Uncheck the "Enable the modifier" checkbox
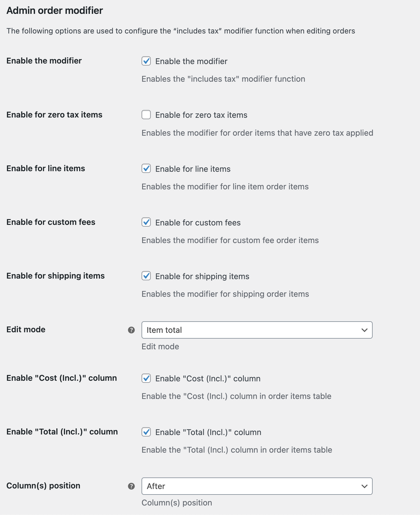 click(146, 61)
